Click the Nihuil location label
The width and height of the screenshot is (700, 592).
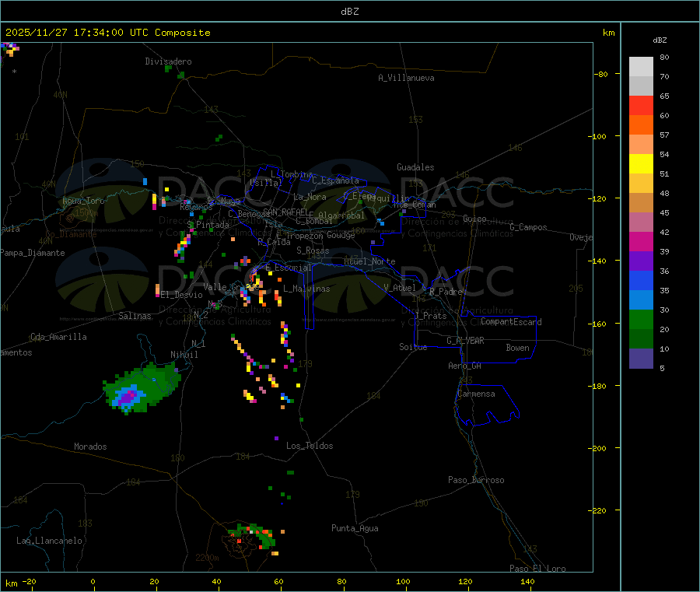pyautogui.click(x=184, y=355)
